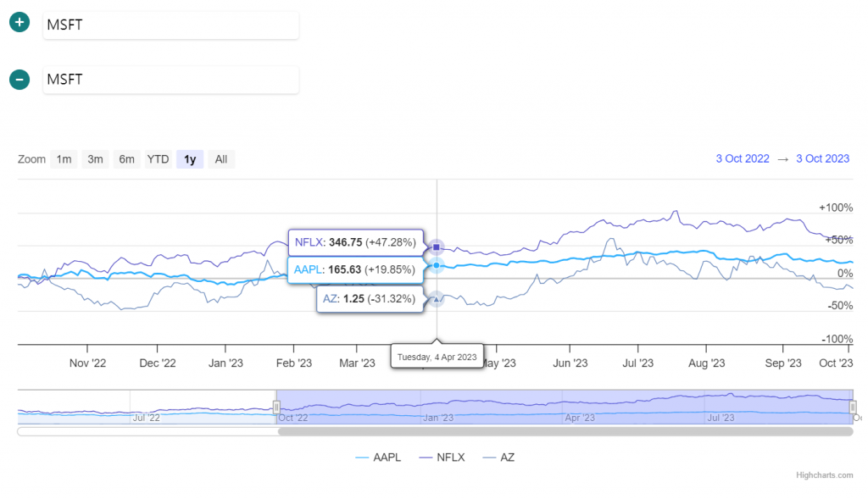This screenshot has width=868, height=499.
Task: Click the Aug '23 axis label
Action: (706, 363)
